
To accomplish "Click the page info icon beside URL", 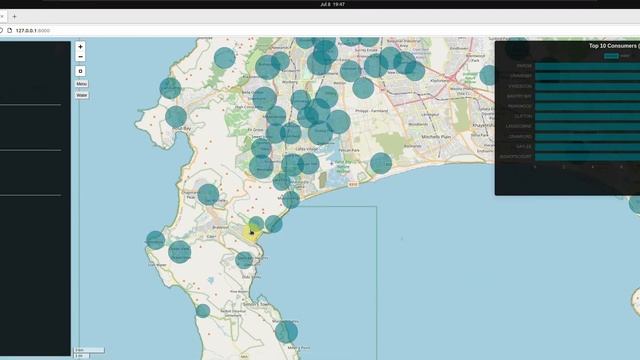I will pos(10,31).
